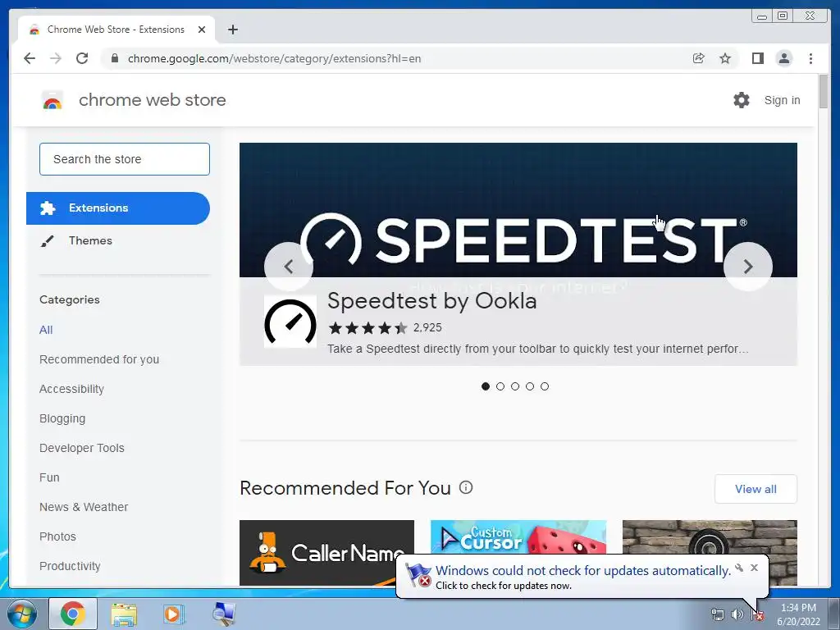Screen dimensions: 840x630
Task: Click the network tray icon
Action: pyautogui.click(x=717, y=614)
